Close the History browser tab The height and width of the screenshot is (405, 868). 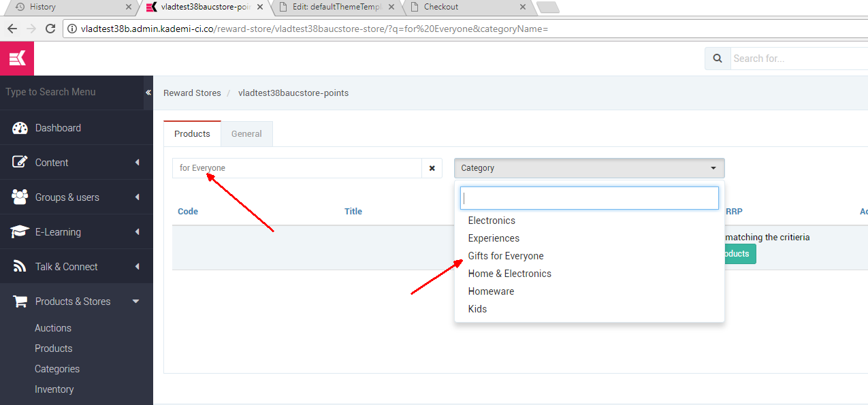(129, 7)
